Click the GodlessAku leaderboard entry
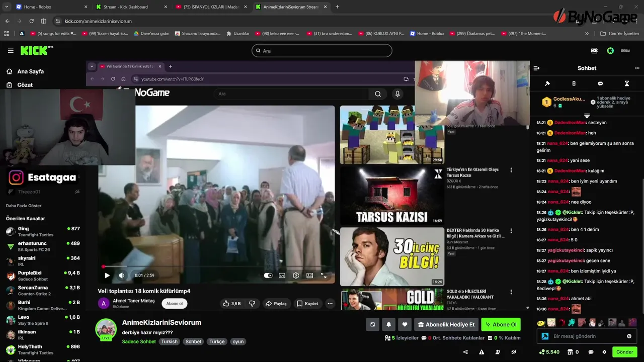This screenshot has height=362, width=644. [563, 102]
